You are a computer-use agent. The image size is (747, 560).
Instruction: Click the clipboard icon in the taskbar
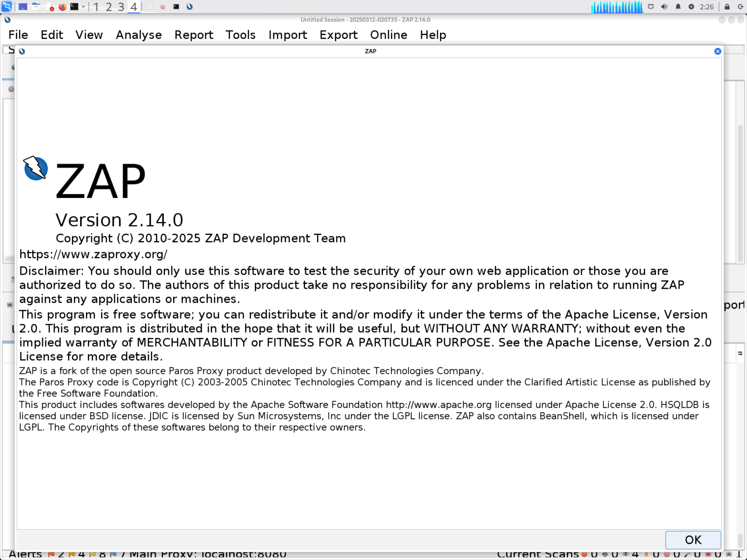(x=149, y=7)
